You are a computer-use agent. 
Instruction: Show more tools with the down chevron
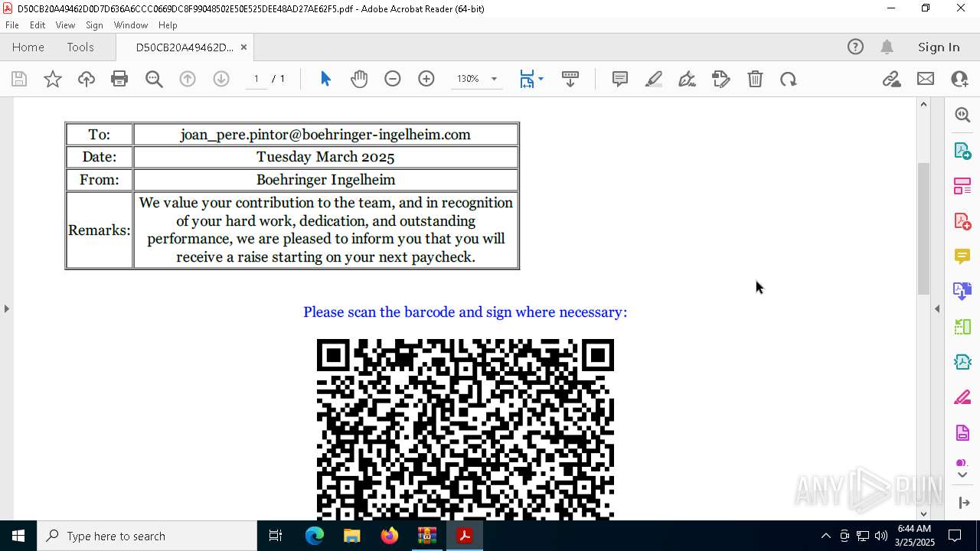click(x=962, y=475)
